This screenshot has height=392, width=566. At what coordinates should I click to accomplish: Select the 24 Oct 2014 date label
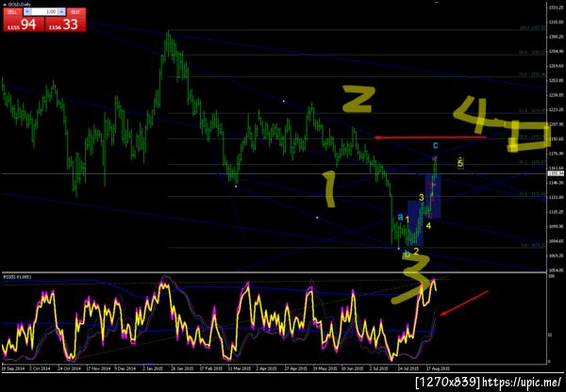point(70,368)
